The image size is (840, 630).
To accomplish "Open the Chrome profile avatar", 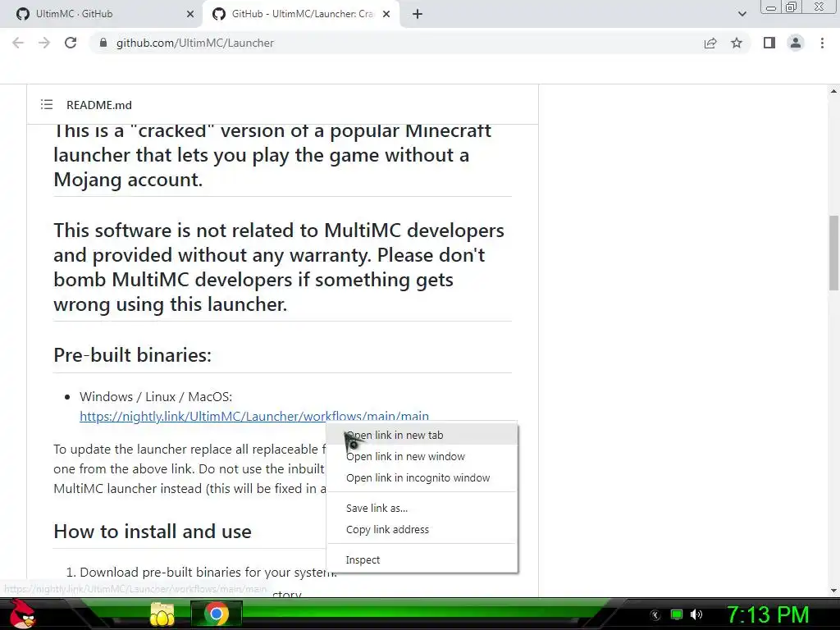I will pos(796,43).
